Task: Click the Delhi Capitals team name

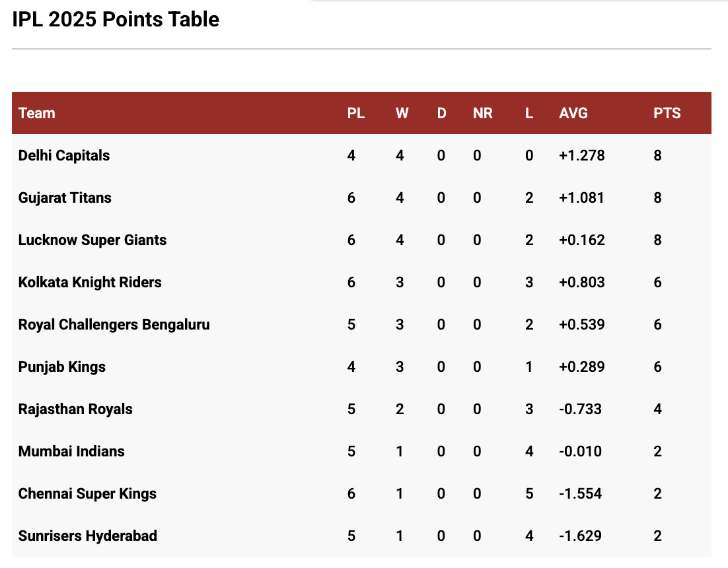Action: (64, 156)
